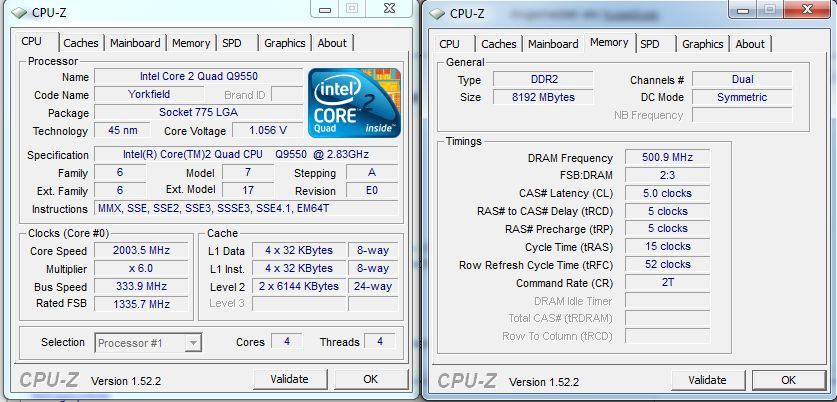Click the Intel Core 2 Quad logo

(354, 103)
